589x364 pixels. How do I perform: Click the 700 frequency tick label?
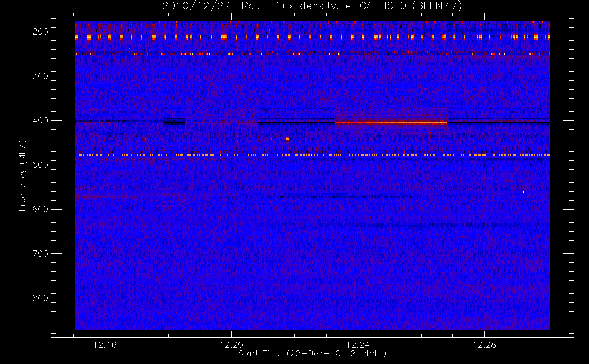pos(40,254)
